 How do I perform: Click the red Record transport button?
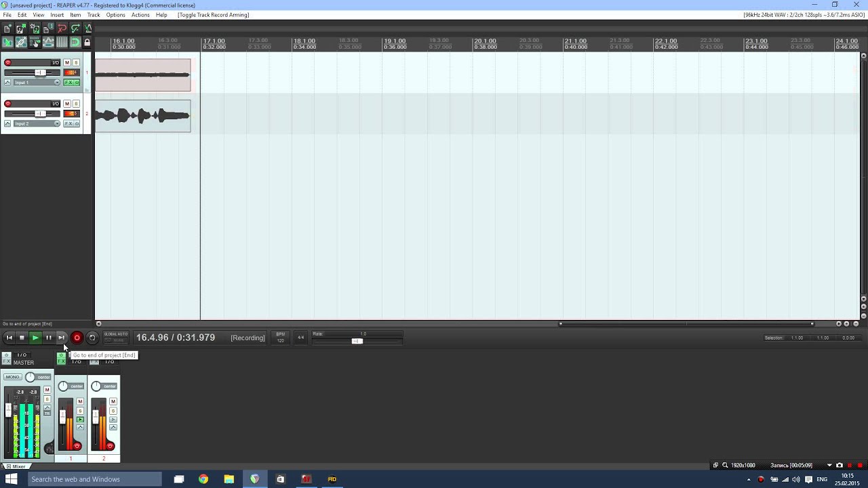click(x=77, y=338)
